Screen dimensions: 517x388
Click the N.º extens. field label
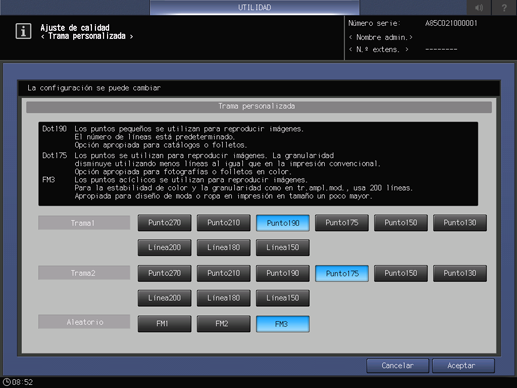379,50
